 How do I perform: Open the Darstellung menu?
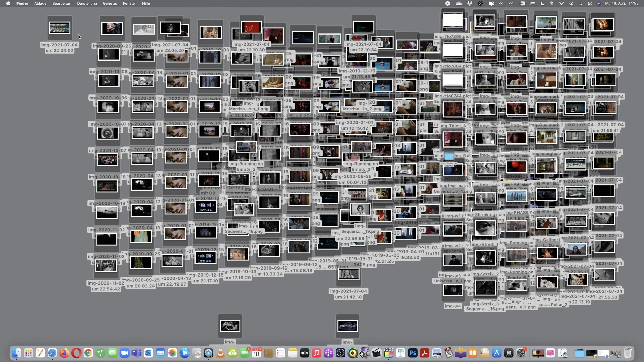coord(87,3)
